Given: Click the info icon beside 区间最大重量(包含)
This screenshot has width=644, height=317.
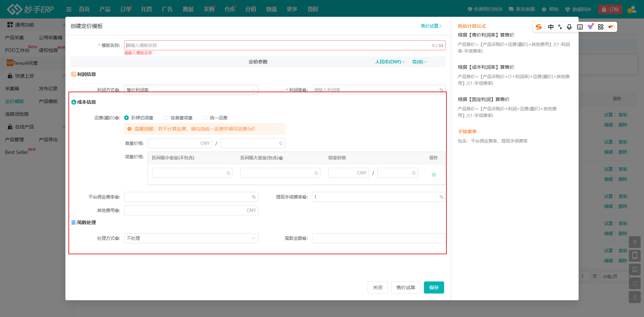Looking at the screenshot, I should coord(281,158).
